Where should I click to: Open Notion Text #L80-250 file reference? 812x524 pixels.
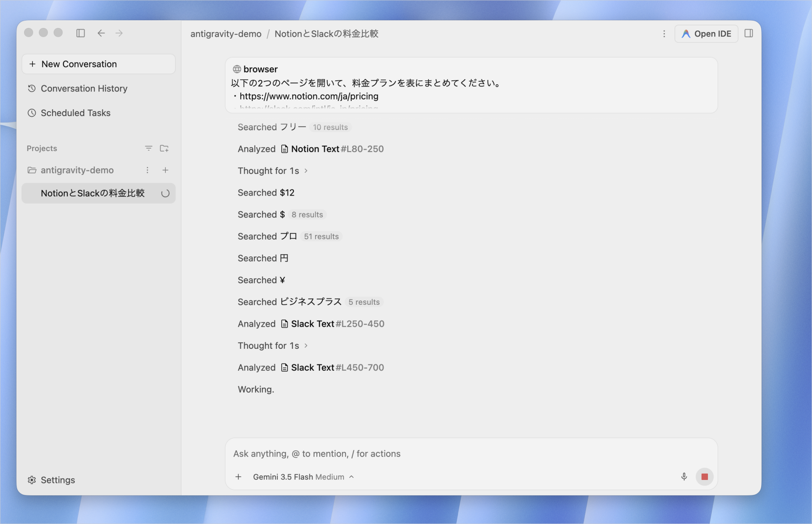pos(332,149)
